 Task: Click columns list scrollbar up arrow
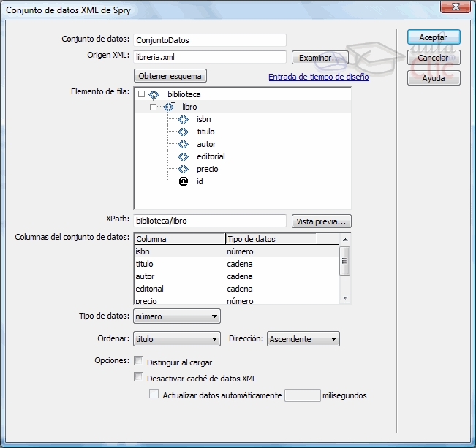[x=345, y=240]
